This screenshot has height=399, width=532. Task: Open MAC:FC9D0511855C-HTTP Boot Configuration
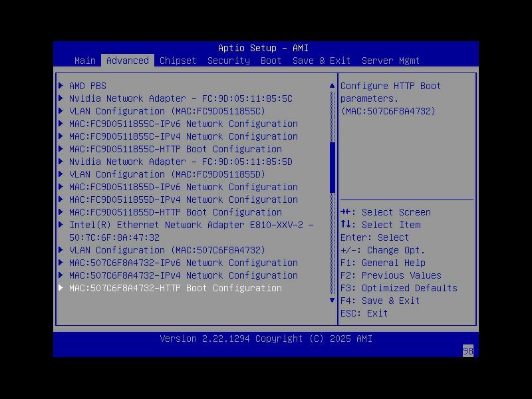click(176, 149)
